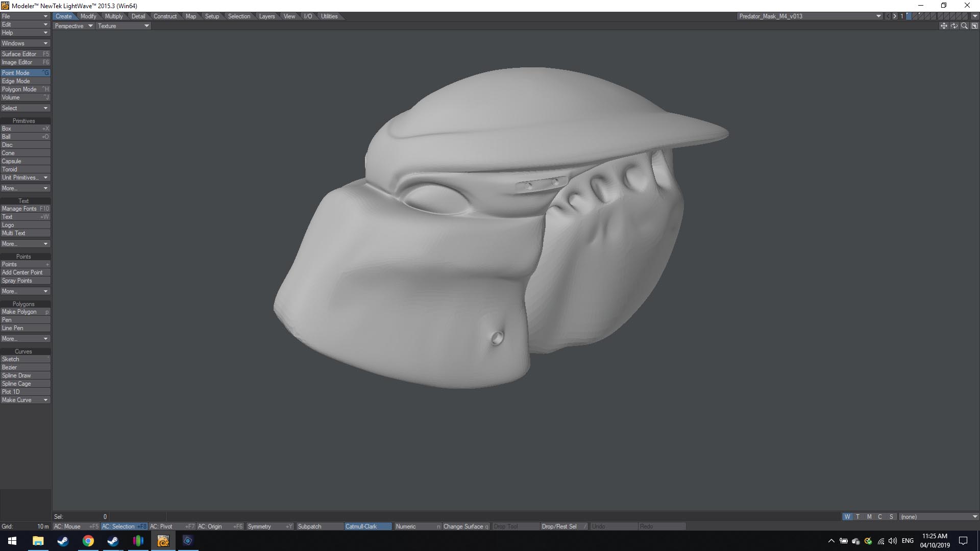
Task: Expand Make Curve dropdown
Action: pyautogui.click(x=25, y=400)
